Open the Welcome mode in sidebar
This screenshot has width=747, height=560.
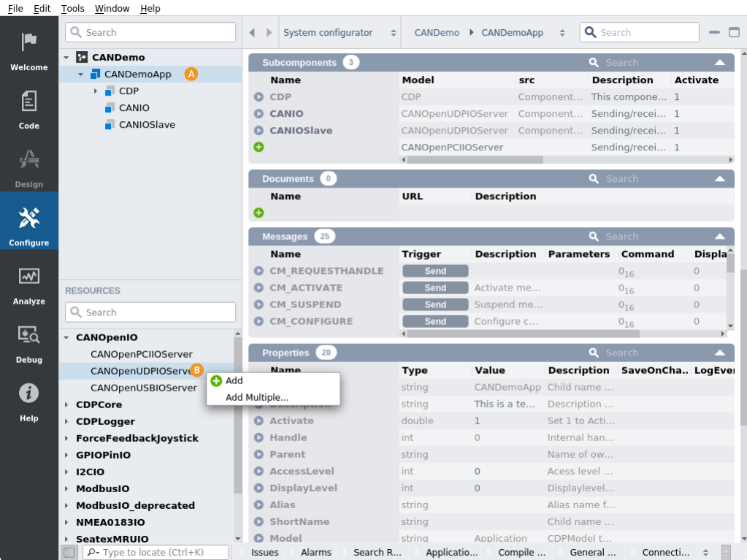(x=29, y=51)
